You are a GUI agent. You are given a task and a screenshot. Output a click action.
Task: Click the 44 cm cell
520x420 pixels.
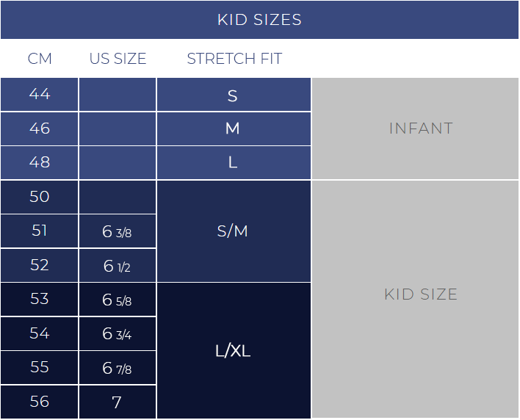[39, 95]
